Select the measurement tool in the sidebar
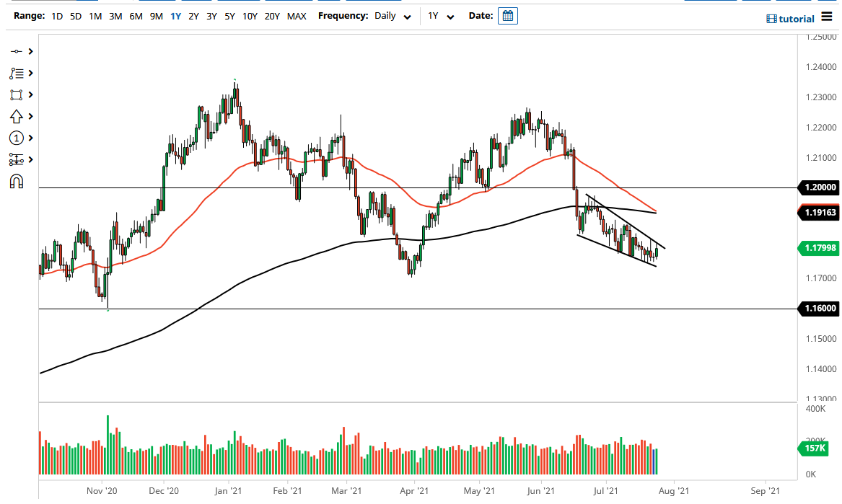The height and width of the screenshot is (504, 842). pos(16,159)
